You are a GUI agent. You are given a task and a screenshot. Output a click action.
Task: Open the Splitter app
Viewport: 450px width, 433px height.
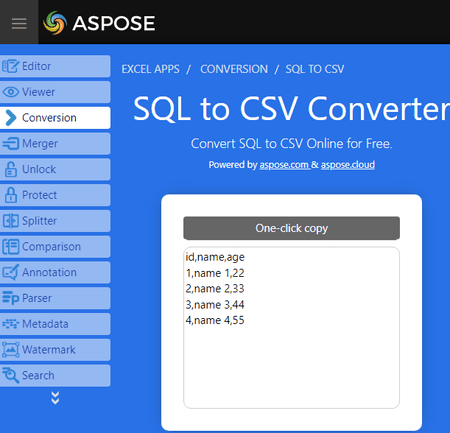[x=55, y=221]
